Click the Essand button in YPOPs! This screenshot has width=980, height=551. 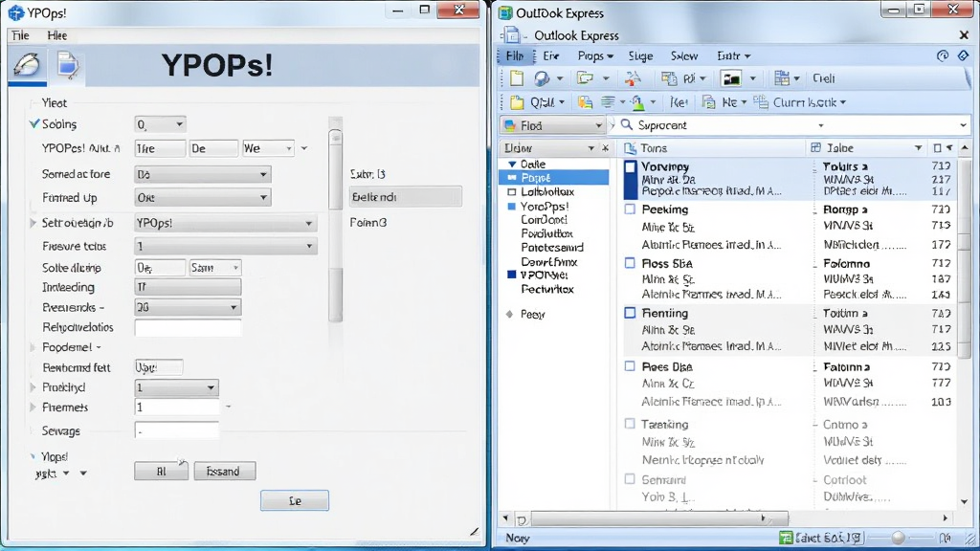coord(224,471)
